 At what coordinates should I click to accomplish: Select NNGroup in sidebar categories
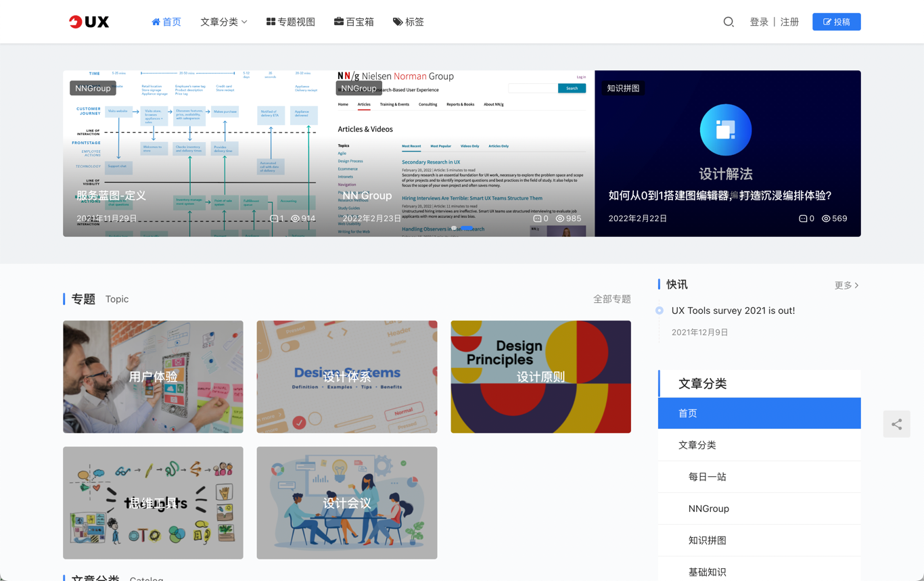pyautogui.click(x=759, y=509)
